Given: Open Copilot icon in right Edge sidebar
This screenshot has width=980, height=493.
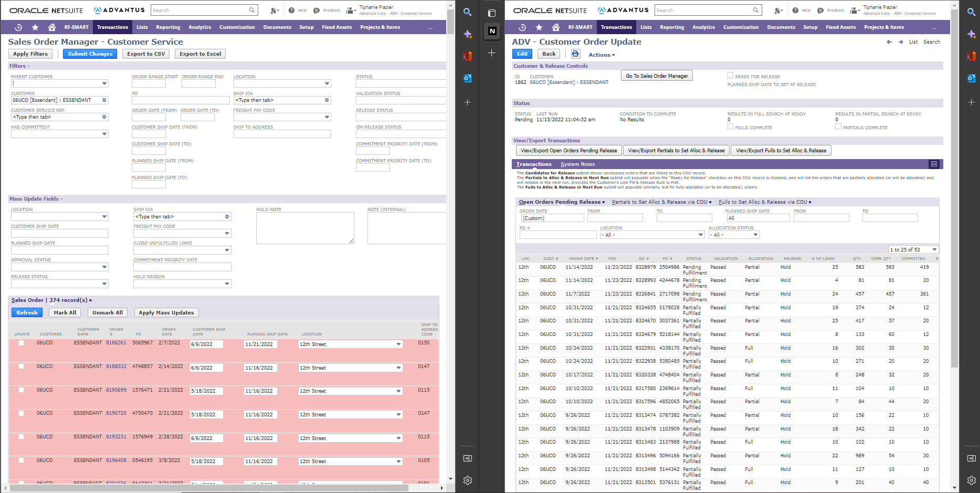Looking at the screenshot, I should pos(972,34).
